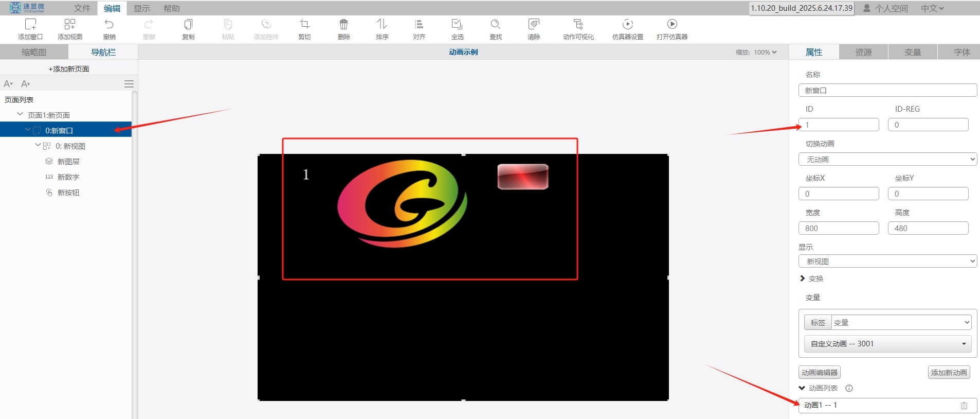Open the 文件 menu
Viewport: 980px width, 419px height.
click(x=82, y=8)
